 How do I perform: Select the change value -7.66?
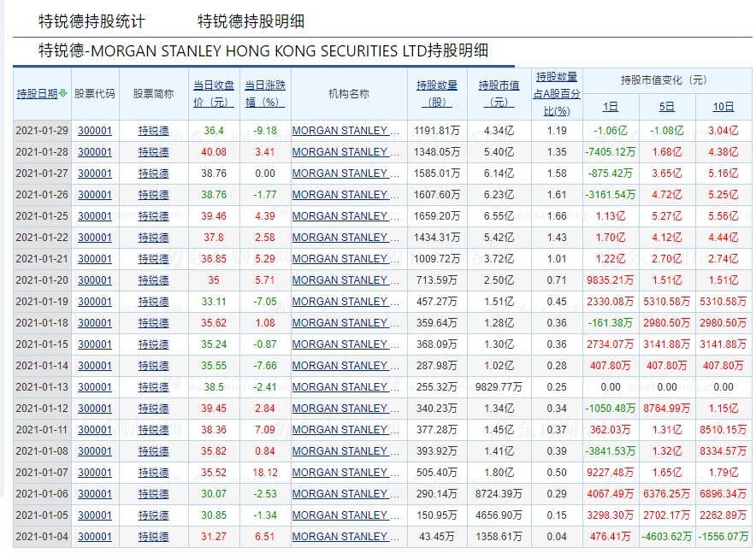click(x=265, y=366)
